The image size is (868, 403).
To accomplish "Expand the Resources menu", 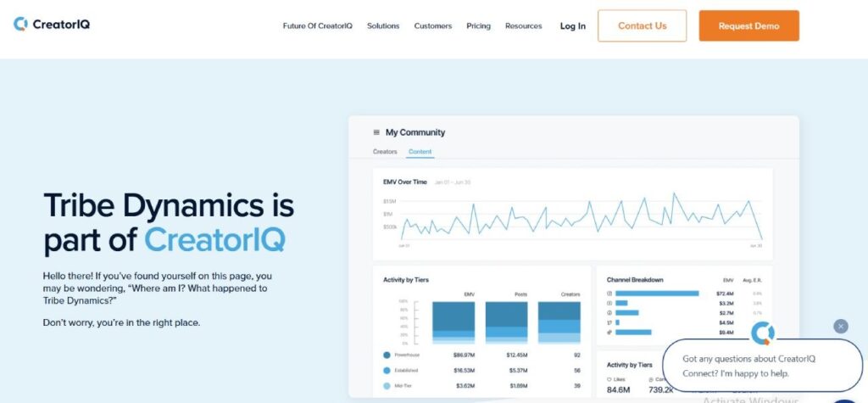I will (524, 26).
